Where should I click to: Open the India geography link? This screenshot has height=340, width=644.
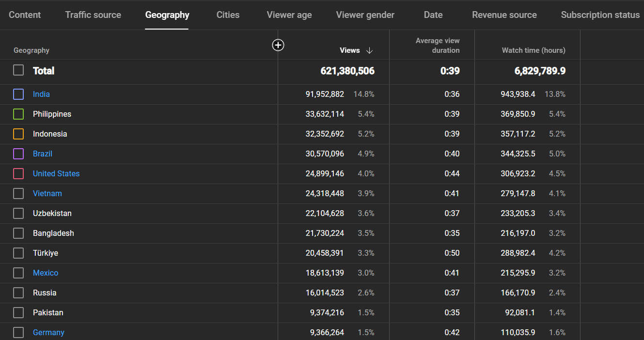(x=41, y=94)
